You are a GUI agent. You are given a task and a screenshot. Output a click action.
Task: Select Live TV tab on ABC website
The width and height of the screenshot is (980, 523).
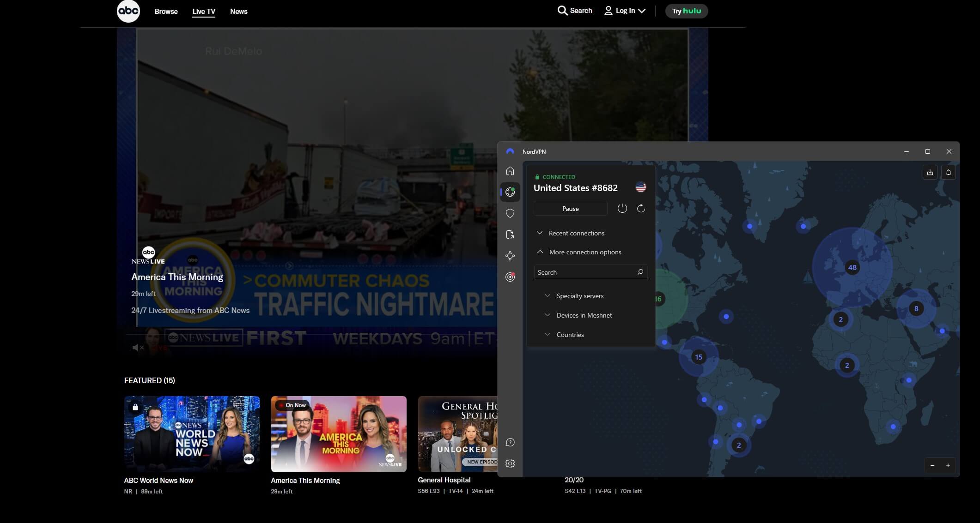(x=203, y=11)
